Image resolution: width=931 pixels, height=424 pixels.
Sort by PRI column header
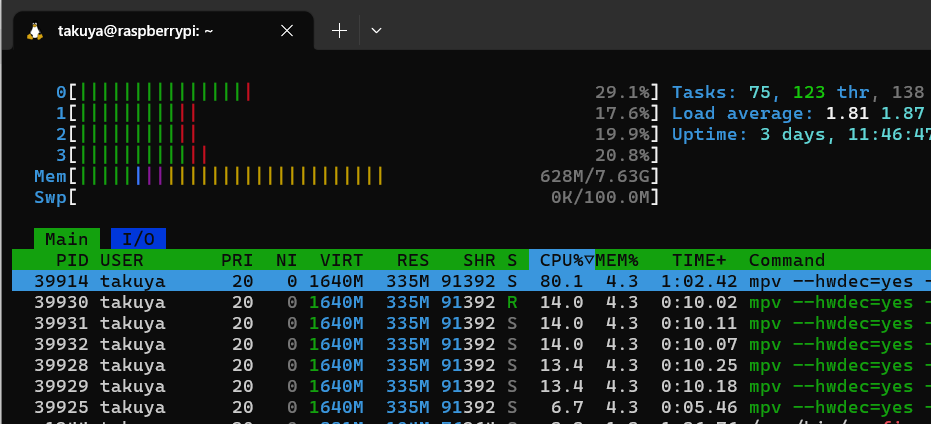[x=237, y=260]
